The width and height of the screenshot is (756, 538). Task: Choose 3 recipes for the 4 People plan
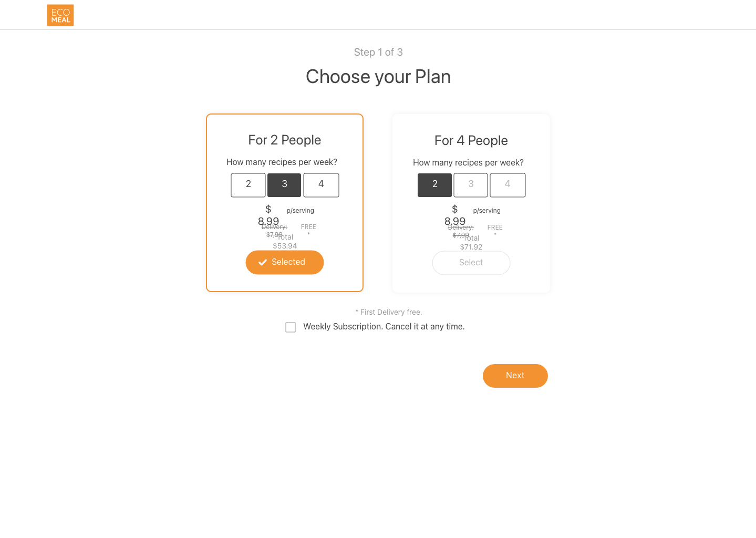pos(471,185)
